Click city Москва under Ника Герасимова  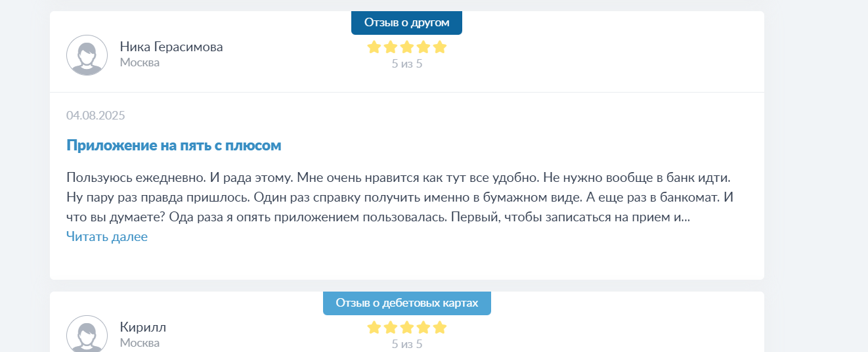click(140, 62)
